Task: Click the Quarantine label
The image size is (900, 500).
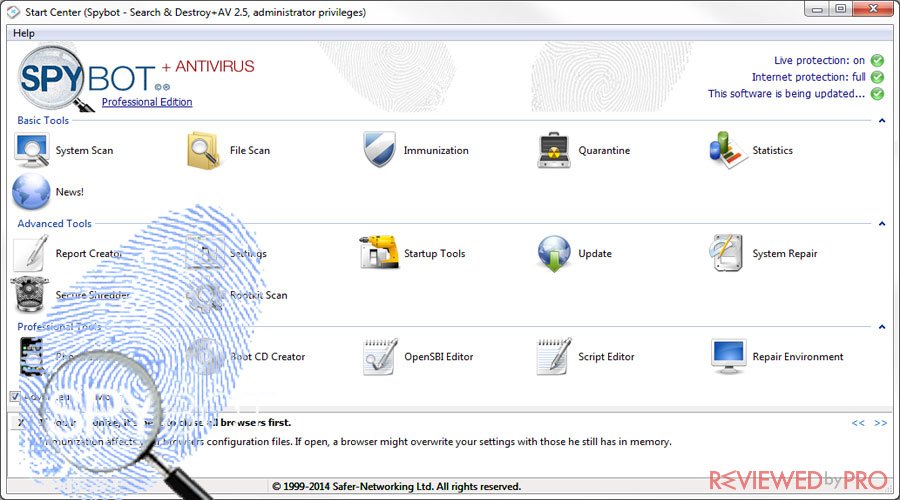Action: tap(604, 150)
